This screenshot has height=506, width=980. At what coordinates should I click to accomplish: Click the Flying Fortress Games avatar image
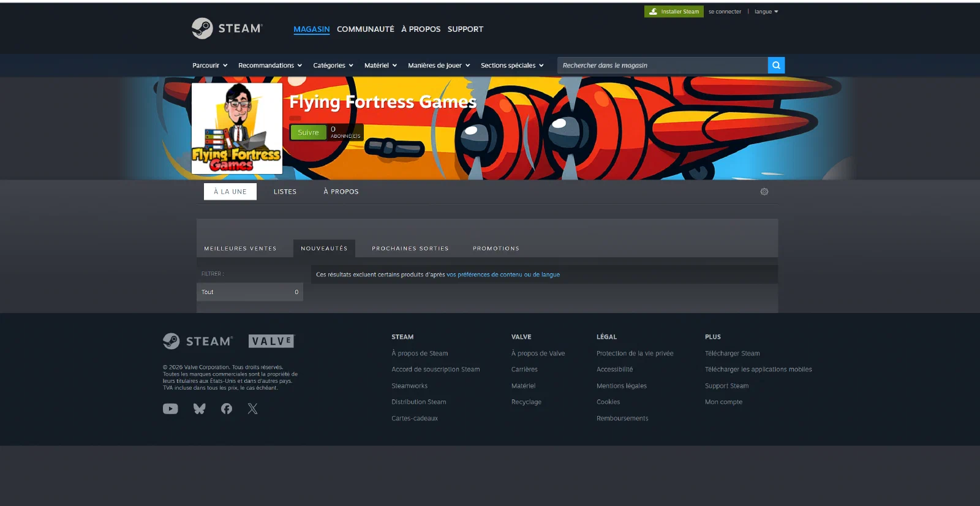click(x=237, y=129)
